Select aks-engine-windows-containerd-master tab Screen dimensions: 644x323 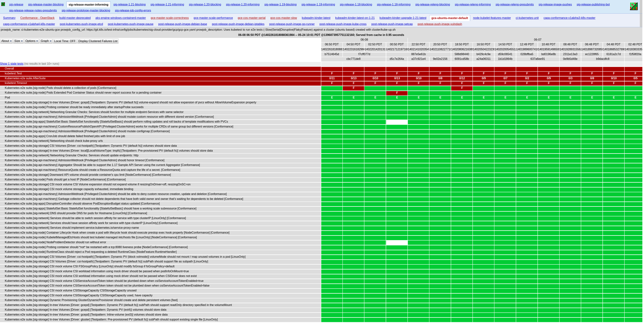click(120, 18)
